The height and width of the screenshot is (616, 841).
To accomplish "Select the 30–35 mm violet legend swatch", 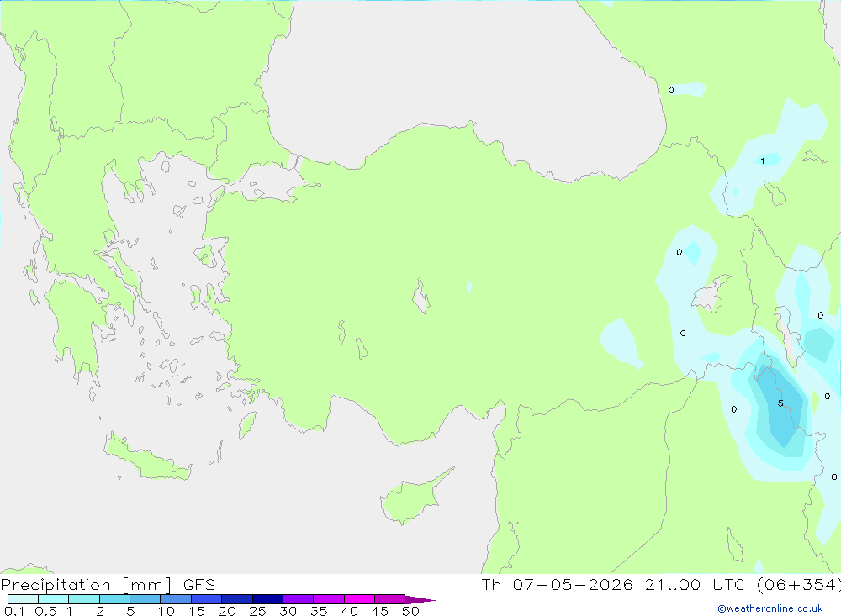I will 299,599.
